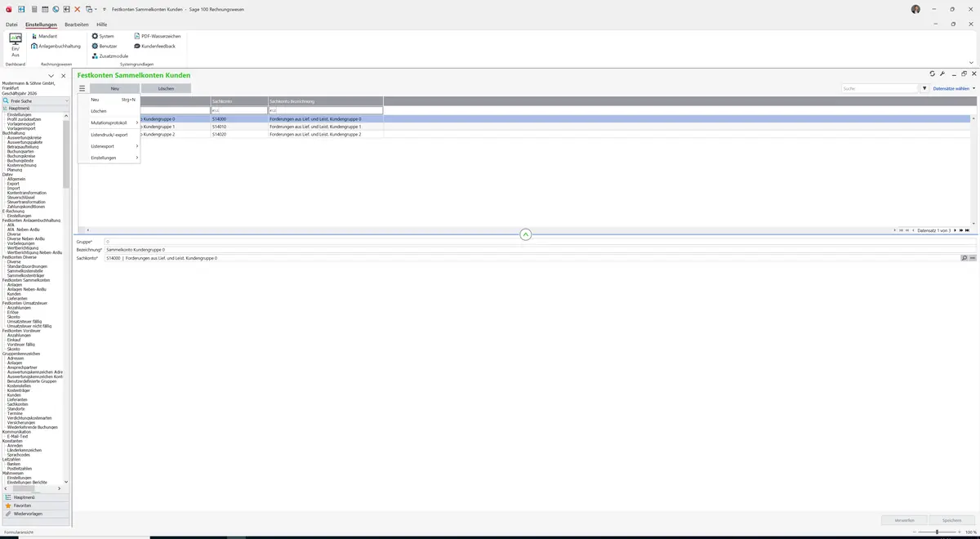Open PDF-Wasserzeichen settings
Image resolution: width=980 pixels, height=539 pixels.
(158, 36)
